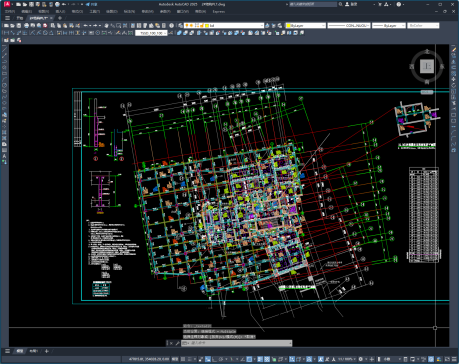This screenshot has width=459, height=364.
Task: Open the Express menu
Action: 219,11
